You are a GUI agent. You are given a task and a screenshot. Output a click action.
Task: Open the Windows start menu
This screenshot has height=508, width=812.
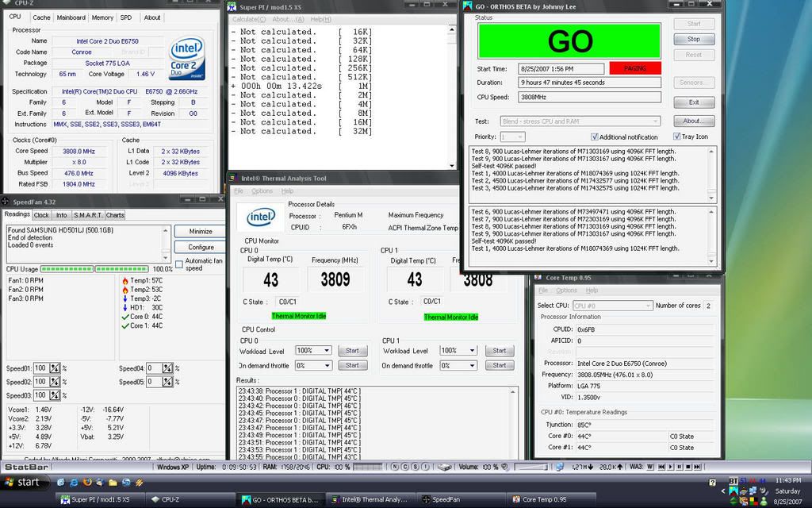(x=23, y=483)
